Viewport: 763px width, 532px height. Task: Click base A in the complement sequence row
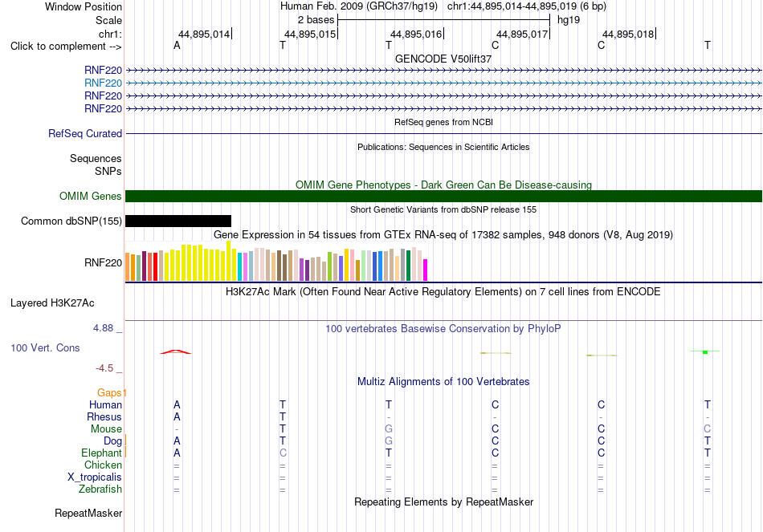pyautogui.click(x=177, y=45)
